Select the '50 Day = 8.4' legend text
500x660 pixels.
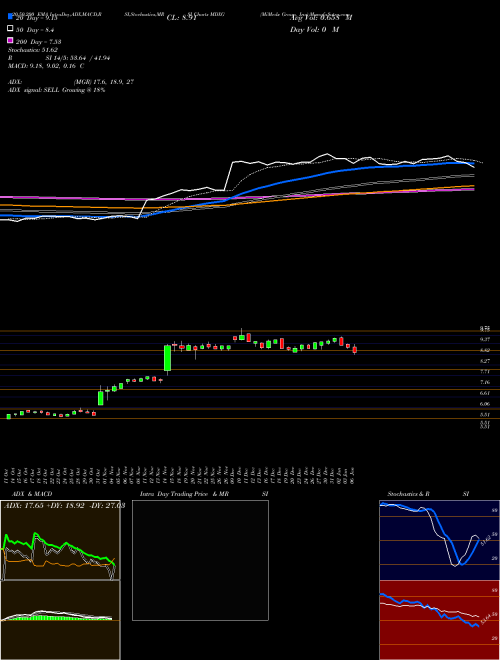(35, 30)
